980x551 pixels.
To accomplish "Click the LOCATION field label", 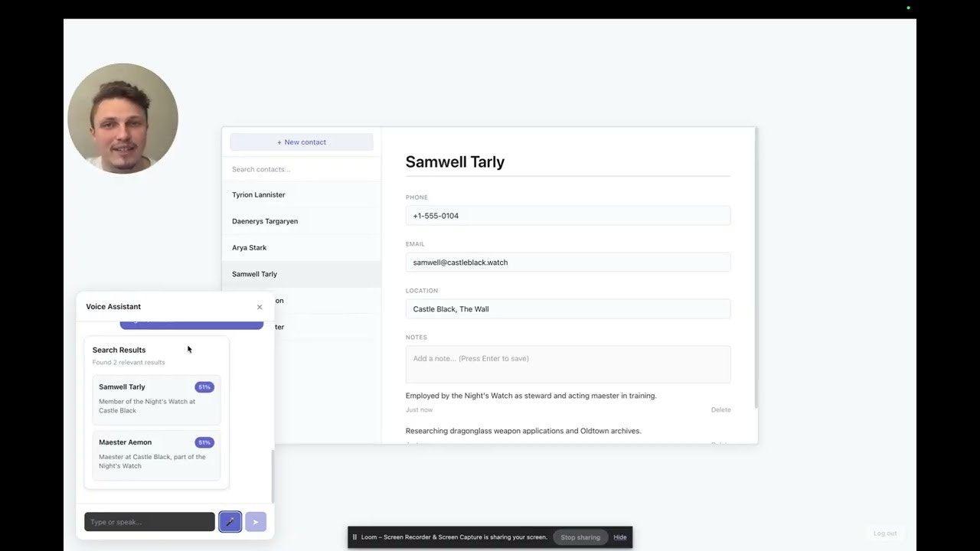I will [x=422, y=291].
